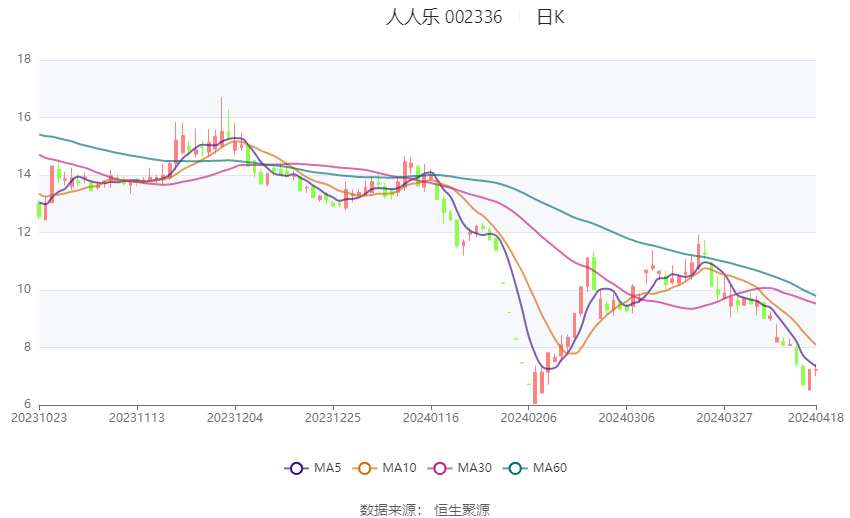Click the 20240306 x-axis date label
This screenshot has width=850, height=518.
click(627, 418)
